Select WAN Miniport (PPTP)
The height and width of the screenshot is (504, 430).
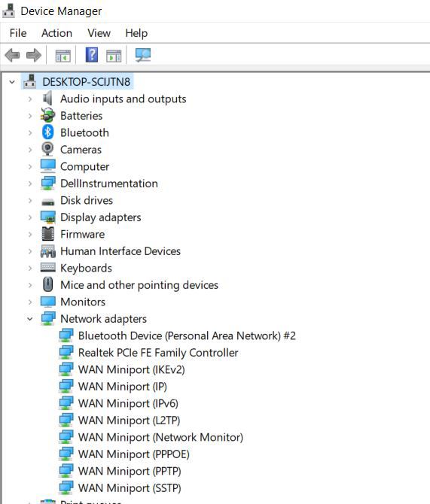click(130, 471)
